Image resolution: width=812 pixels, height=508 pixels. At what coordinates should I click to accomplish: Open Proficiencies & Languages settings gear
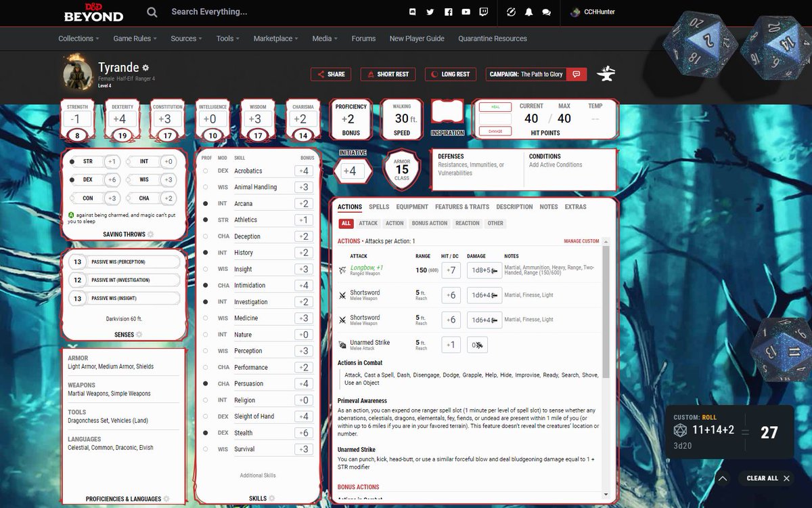pos(166,499)
